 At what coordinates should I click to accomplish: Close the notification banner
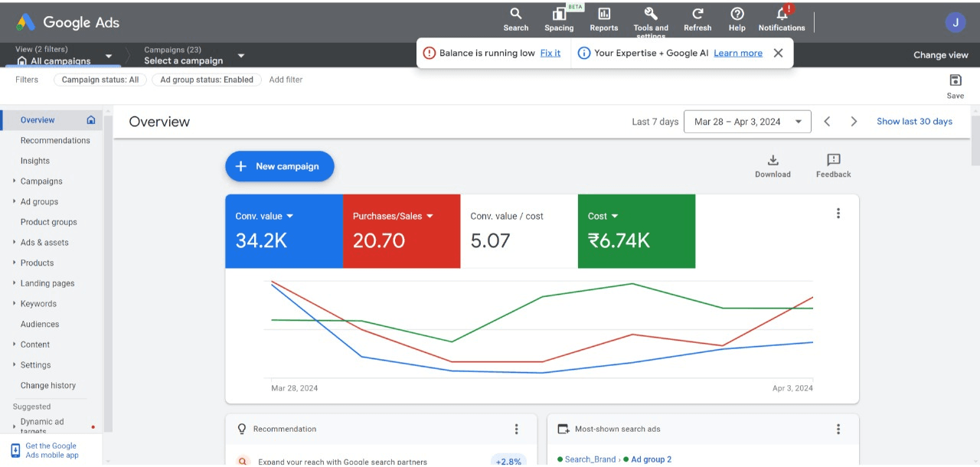tap(778, 53)
